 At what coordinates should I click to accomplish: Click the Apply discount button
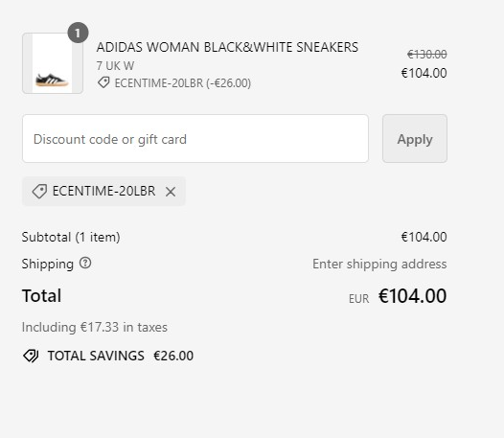tap(415, 139)
